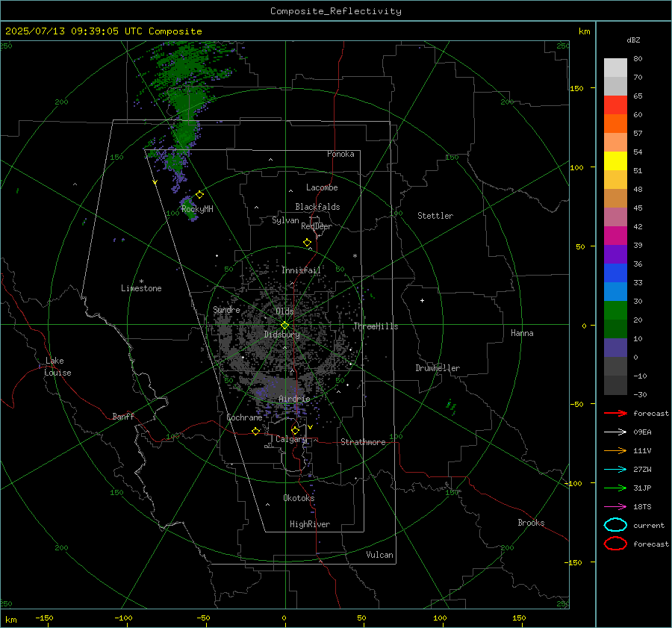The height and width of the screenshot is (628, 672).
Task: Click the 18TS legend label
Action: (642, 507)
